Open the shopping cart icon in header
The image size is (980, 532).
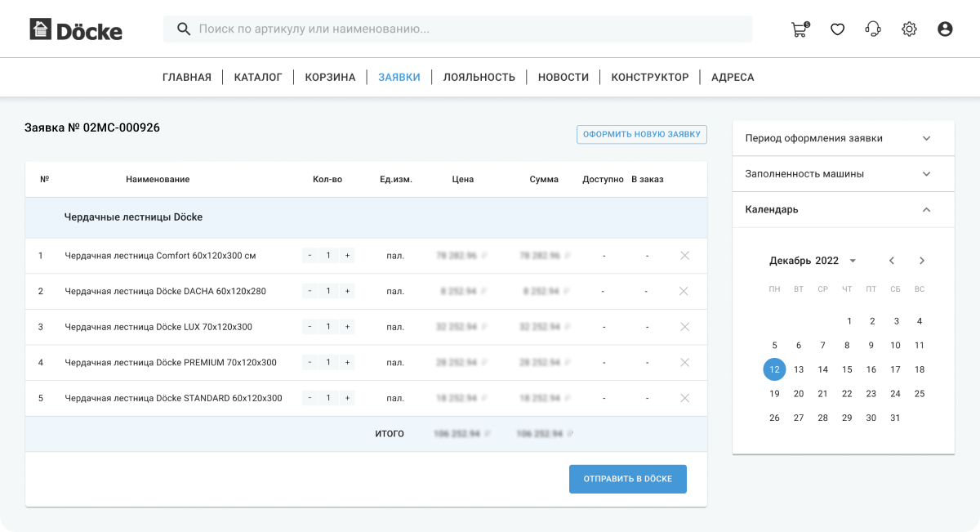(800, 29)
